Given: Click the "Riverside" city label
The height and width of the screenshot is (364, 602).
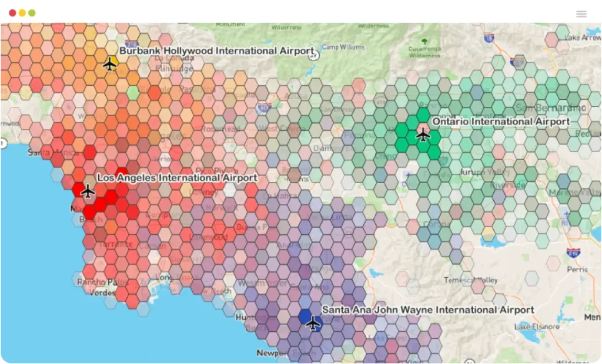Looking at the screenshot, I should (507, 186).
